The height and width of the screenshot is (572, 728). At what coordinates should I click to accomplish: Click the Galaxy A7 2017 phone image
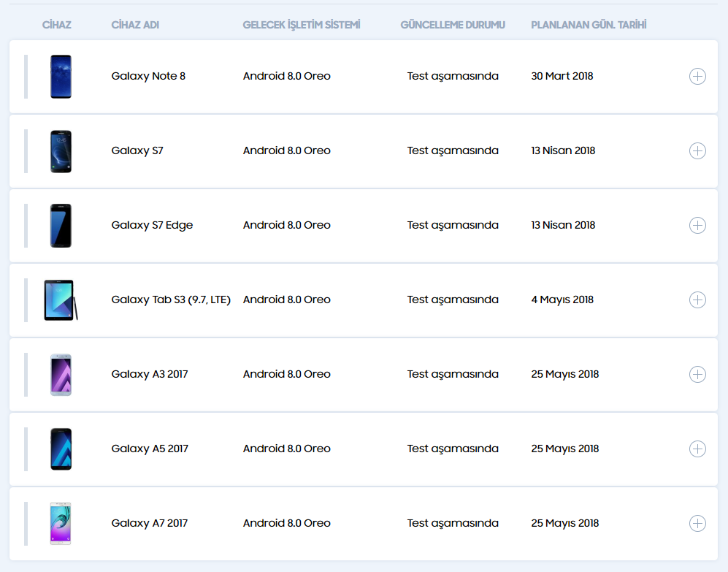61,524
